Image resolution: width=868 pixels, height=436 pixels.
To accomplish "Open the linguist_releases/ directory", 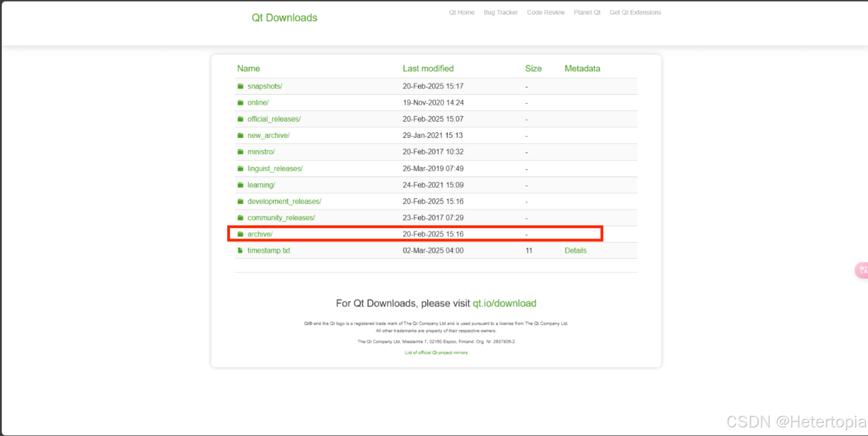I will pyautogui.click(x=275, y=169).
